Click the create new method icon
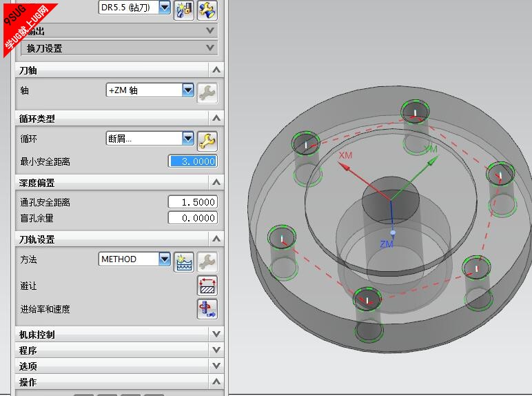Image resolution: width=532 pixels, height=396 pixels. point(183,262)
